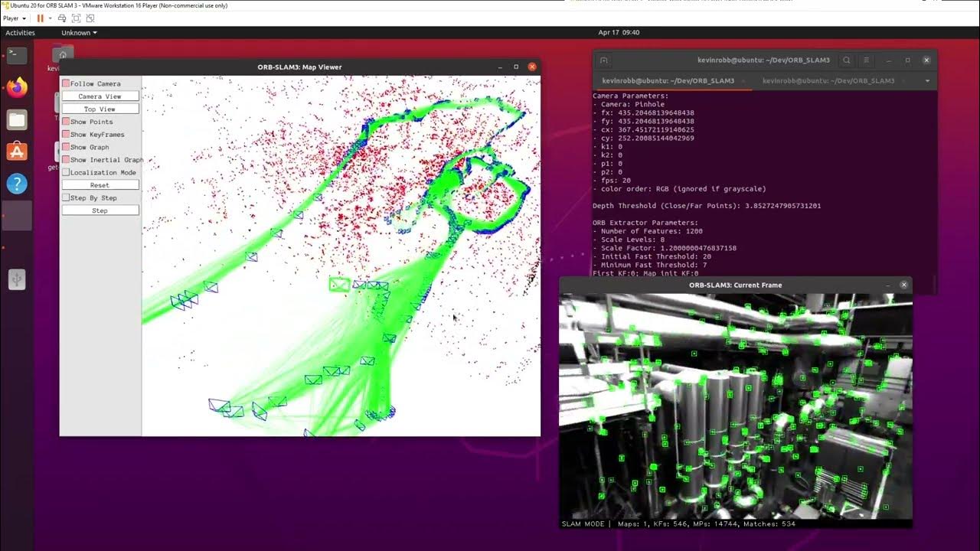Click the VMware Unity mode icon
Viewport: 980px width, 551px height.
(x=90, y=18)
